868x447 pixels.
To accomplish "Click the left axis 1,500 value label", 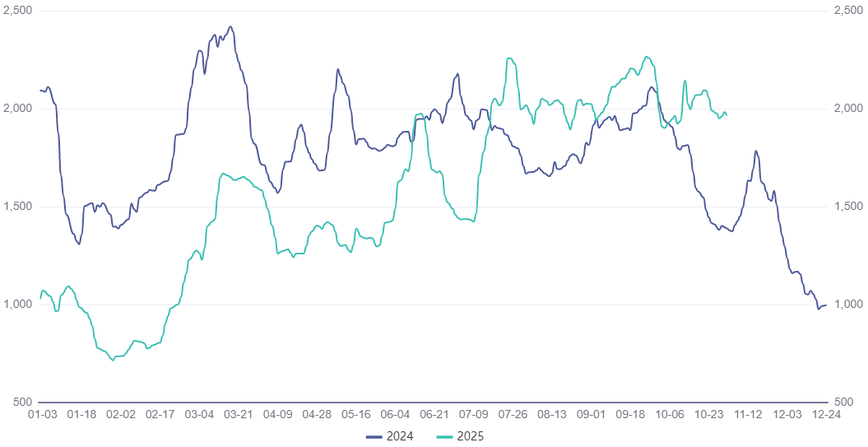I will click(18, 207).
